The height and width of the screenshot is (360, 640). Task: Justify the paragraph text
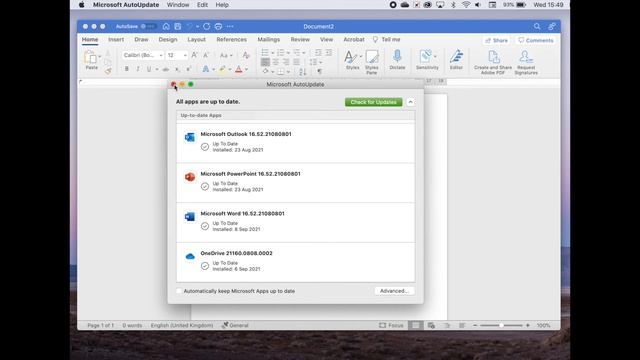[297, 62]
